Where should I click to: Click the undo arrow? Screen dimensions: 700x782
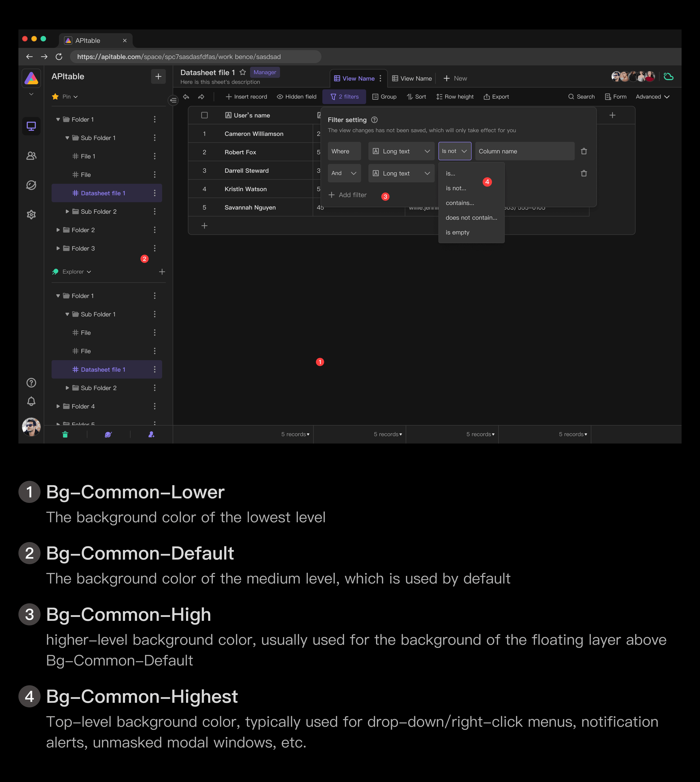(x=186, y=97)
